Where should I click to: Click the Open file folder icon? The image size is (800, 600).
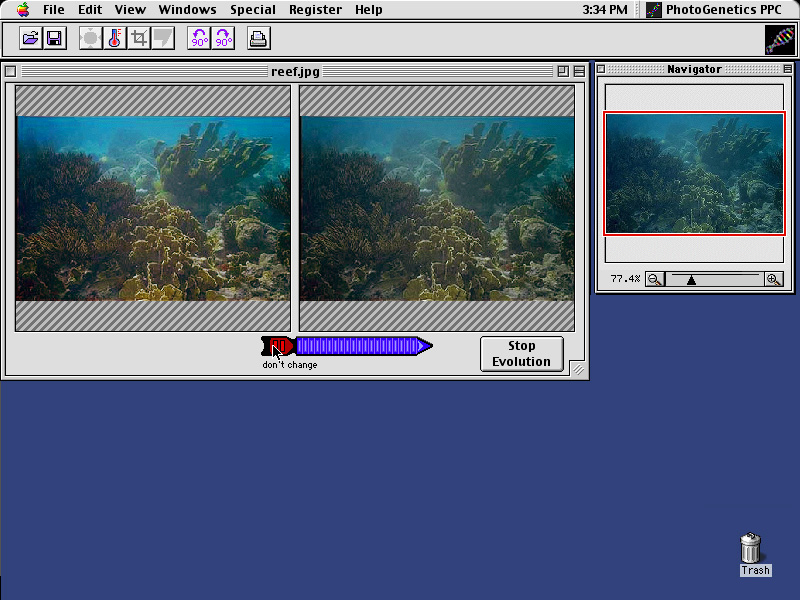pyautogui.click(x=30, y=39)
